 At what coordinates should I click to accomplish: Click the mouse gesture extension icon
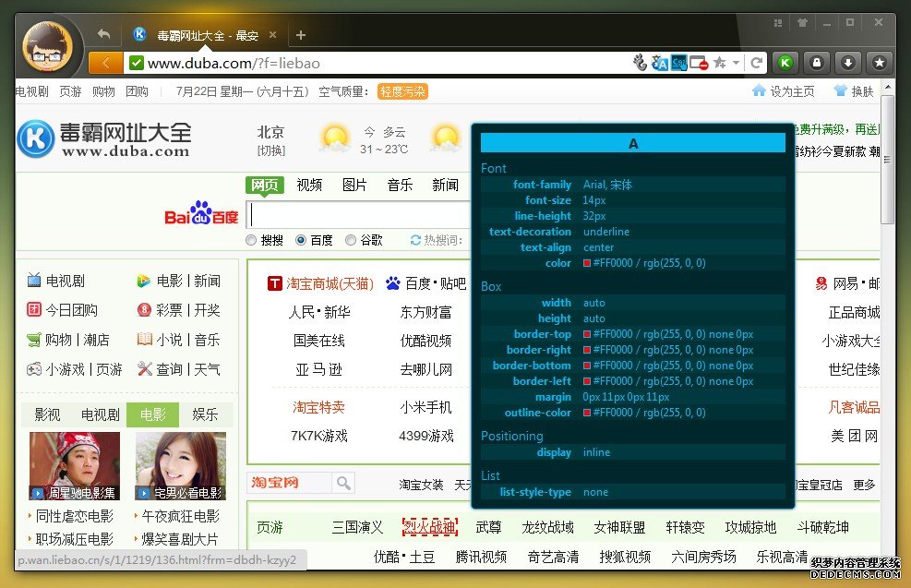641,62
